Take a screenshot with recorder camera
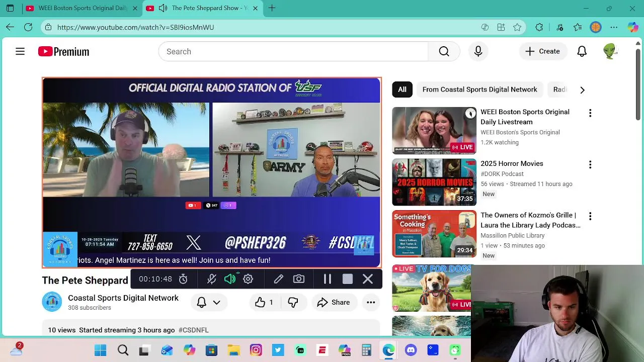The height and width of the screenshot is (362, 644). click(299, 279)
